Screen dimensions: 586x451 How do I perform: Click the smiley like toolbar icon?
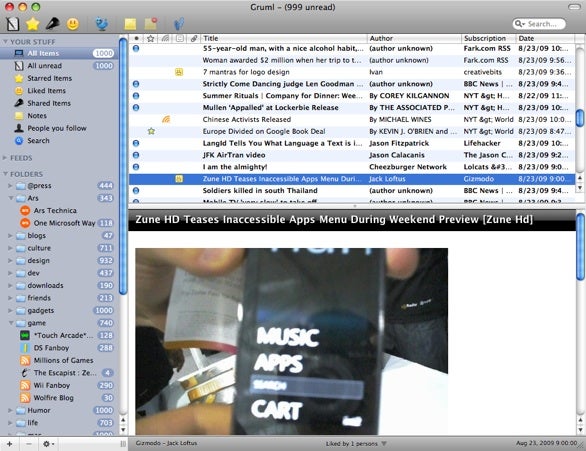[73, 24]
